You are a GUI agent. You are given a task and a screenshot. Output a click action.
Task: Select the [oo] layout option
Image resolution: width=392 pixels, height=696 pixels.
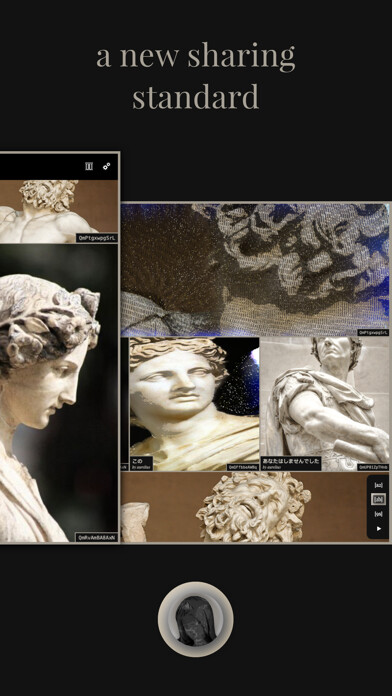coord(378,514)
